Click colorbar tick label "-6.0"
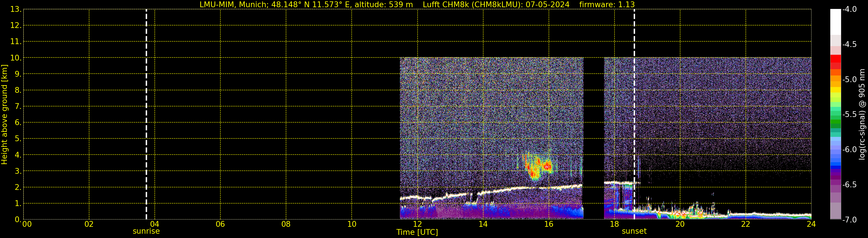The image size is (868, 238). (x=850, y=149)
